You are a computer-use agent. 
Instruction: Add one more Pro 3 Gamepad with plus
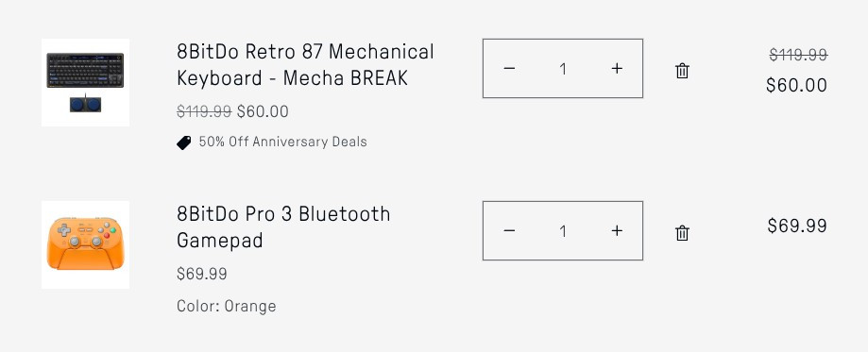617,231
